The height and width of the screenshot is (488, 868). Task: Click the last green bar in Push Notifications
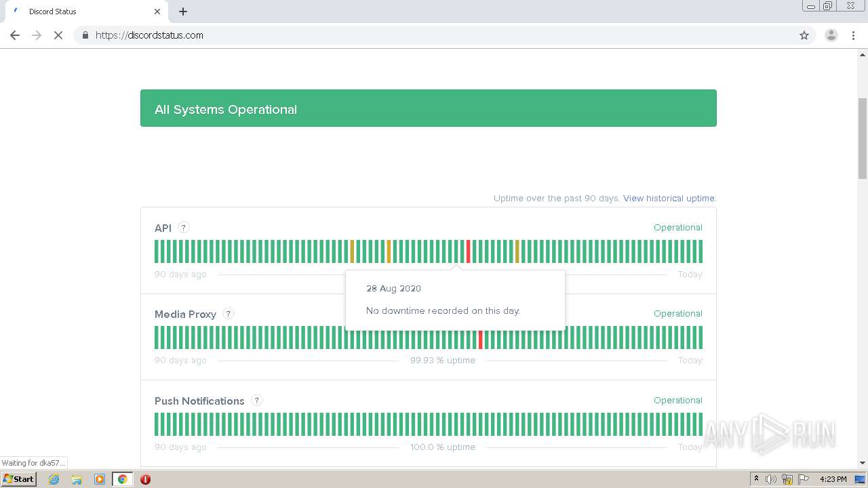(x=701, y=424)
